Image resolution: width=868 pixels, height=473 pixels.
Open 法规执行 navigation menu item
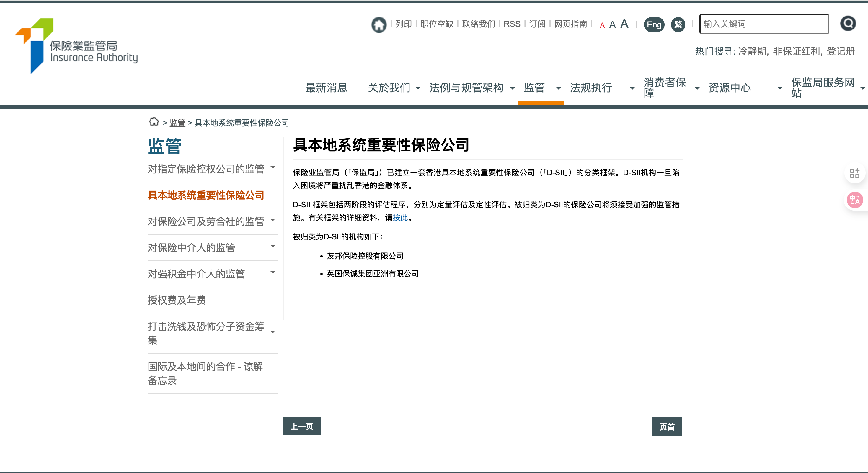591,88
